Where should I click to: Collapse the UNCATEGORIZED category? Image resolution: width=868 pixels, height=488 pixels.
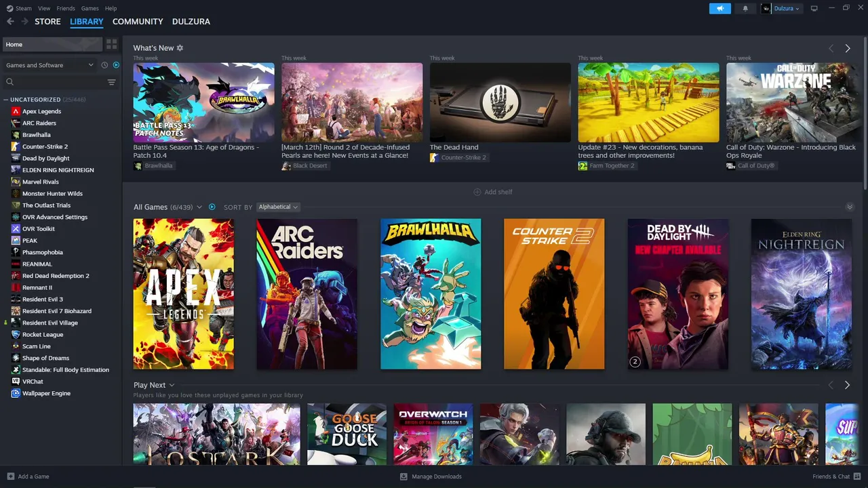pyautogui.click(x=7, y=100)
